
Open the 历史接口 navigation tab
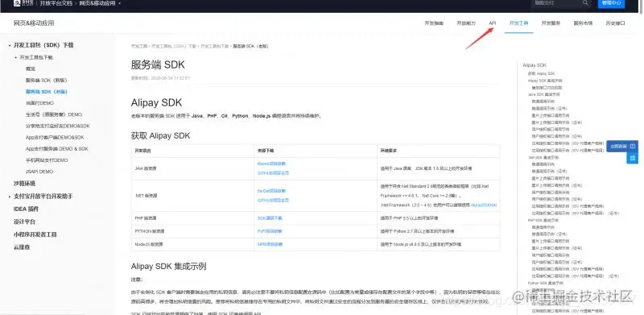tap(615, 23)
